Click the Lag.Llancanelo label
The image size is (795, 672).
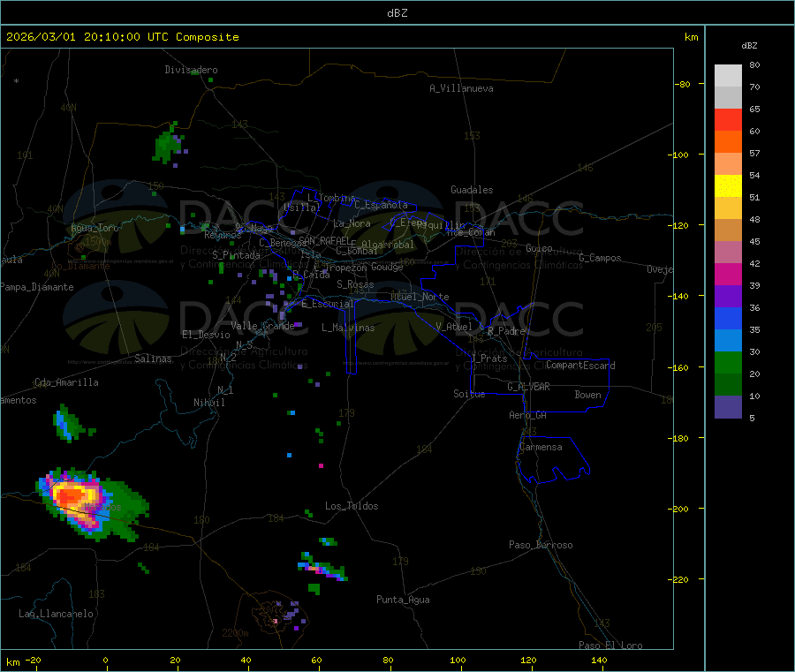(56, 614)
